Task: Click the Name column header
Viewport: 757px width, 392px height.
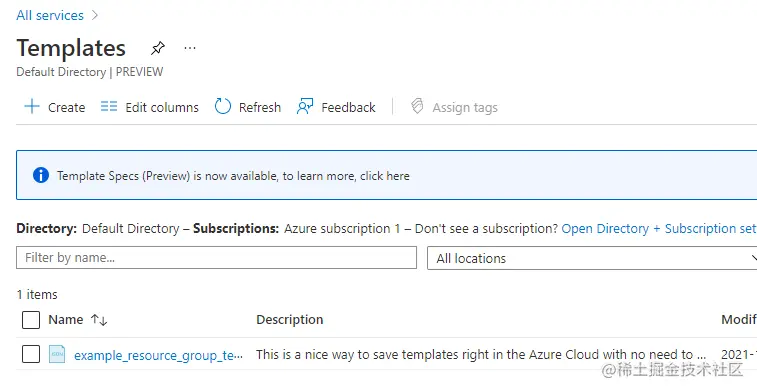Action: 66,320
